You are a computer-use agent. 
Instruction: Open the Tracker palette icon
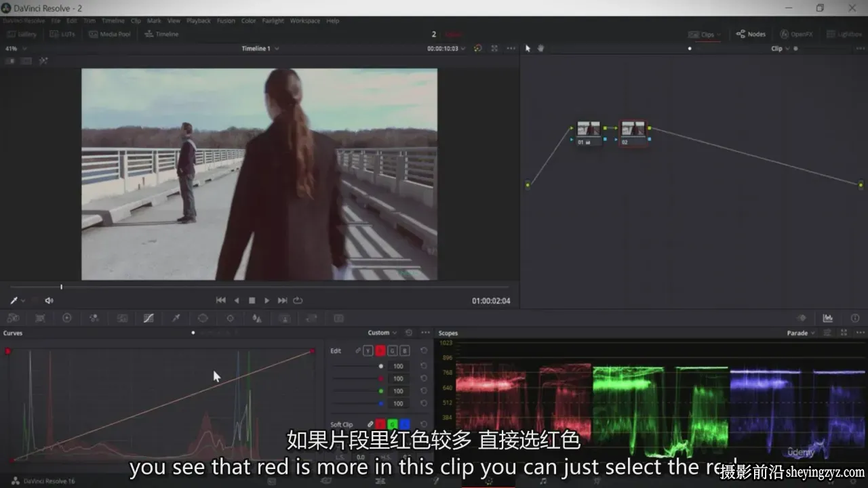click(230, 318)
